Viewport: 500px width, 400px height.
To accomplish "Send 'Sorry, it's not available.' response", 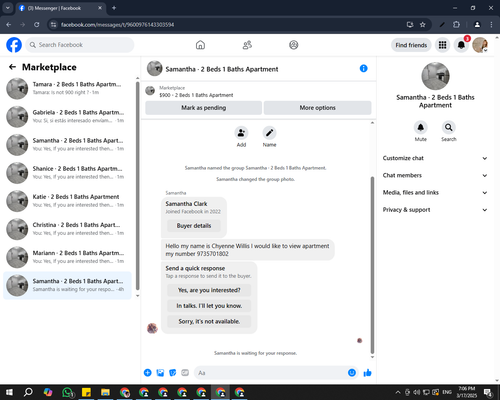I will [x=209, y=321].
